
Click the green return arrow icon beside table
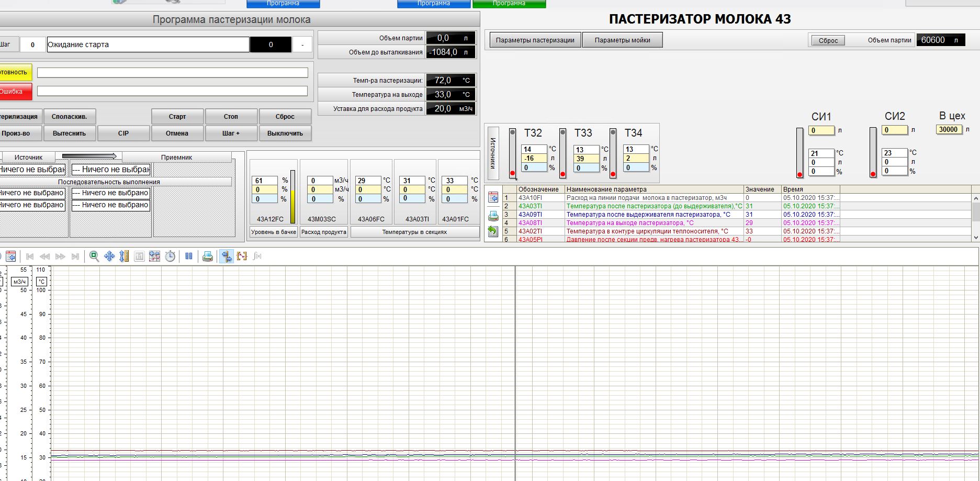click(x=493, y=231)
